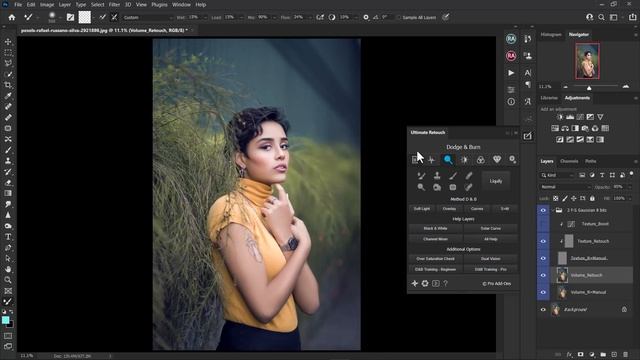Viewport: 640px width, 360px height.
Task: Click the Liquify button in Ultimate Retouch
Action: [x=496, y=181]
